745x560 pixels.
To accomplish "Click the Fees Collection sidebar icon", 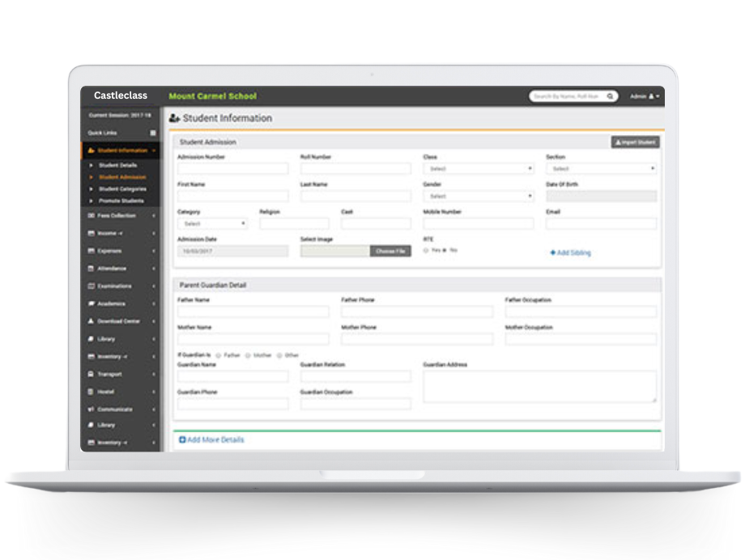I will [92, 216].
